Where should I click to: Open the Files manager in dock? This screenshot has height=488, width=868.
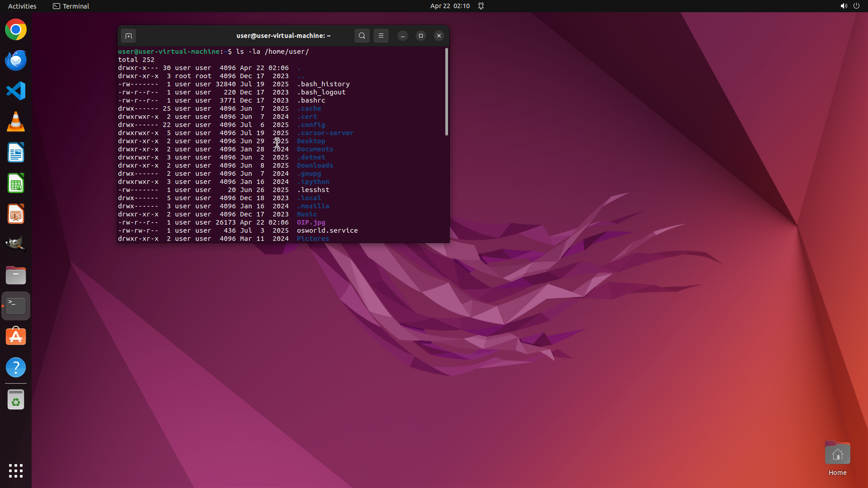16,275
